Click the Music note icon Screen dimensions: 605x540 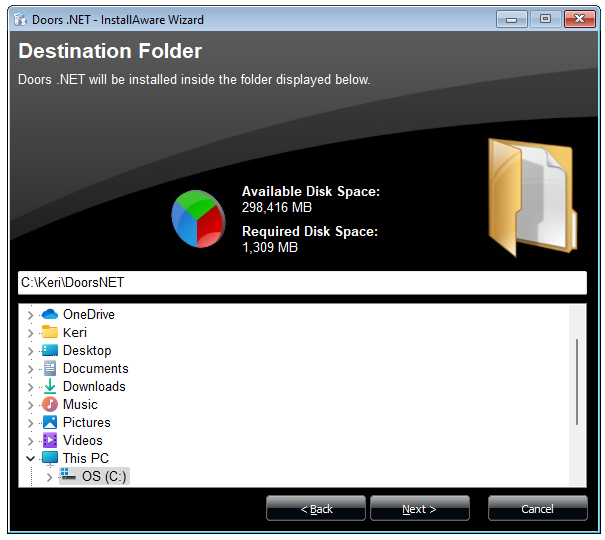point(50,404)
